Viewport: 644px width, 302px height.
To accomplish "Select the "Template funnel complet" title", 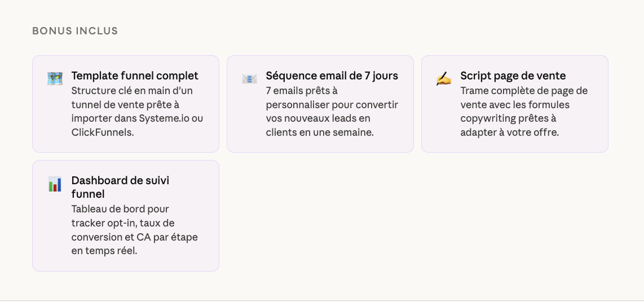I will coord(135,75).
